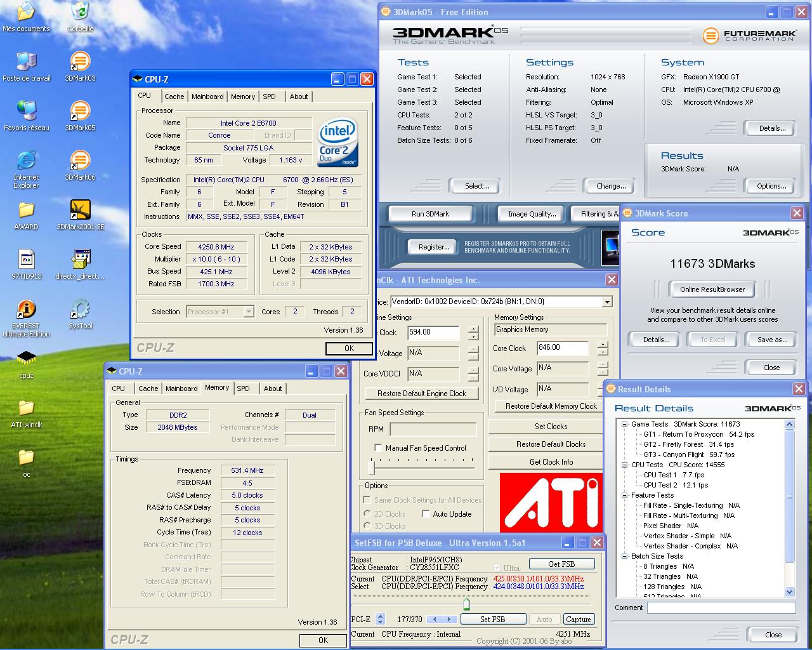Select the 3DMark05 desktop shortcut
Image resolution: width=812 pixels, height=650 pixels.
pos(80,116)
